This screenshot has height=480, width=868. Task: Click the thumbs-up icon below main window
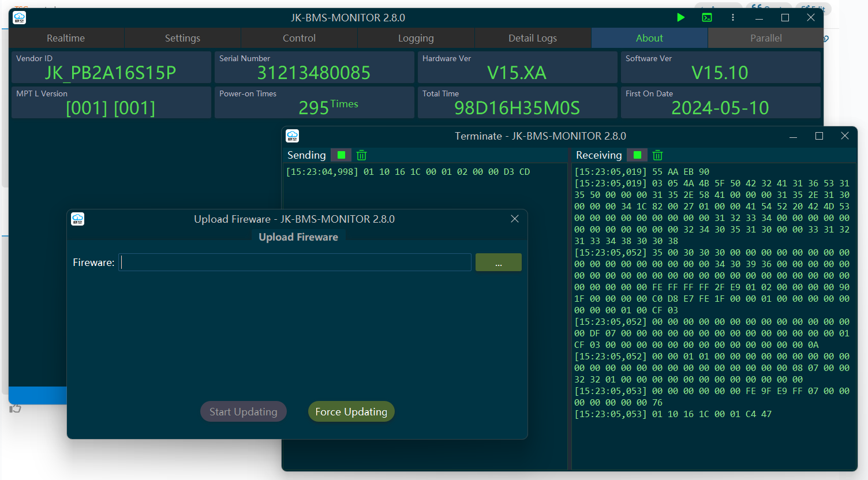point(15,408)
